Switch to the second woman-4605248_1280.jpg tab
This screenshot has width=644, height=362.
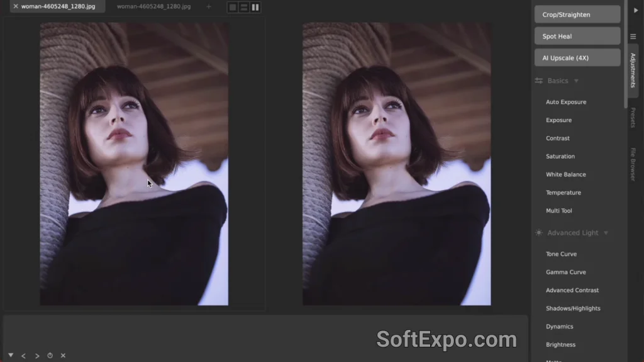pyautogui.click(x=153, y=6)
